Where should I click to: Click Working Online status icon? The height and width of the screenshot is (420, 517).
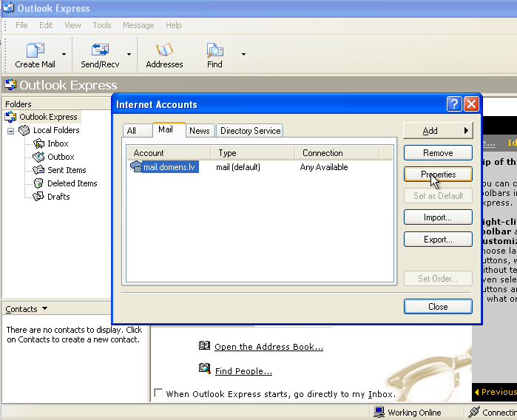coord(379,412)
